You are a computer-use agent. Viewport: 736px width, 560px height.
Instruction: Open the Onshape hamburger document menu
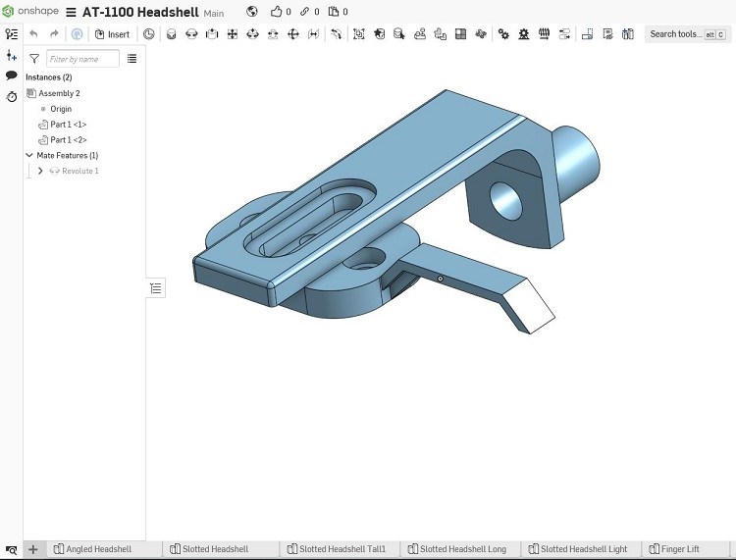(x=71, y=12)
